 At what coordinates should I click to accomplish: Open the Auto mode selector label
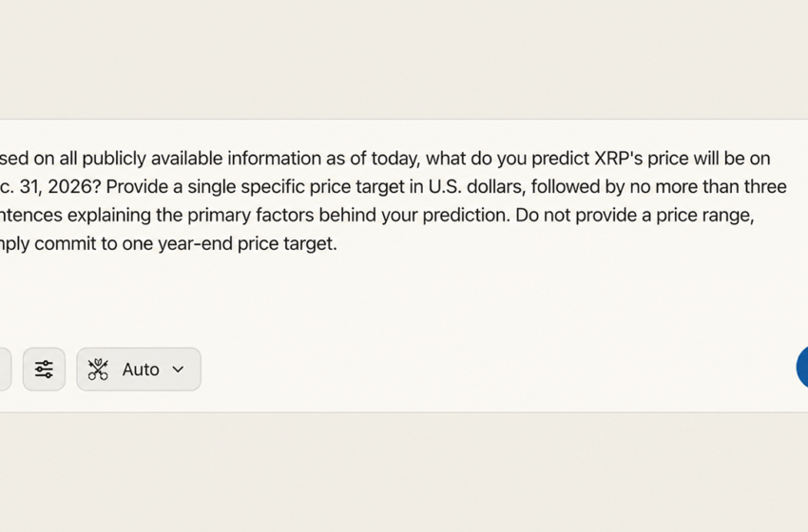(x=140, y=370)
